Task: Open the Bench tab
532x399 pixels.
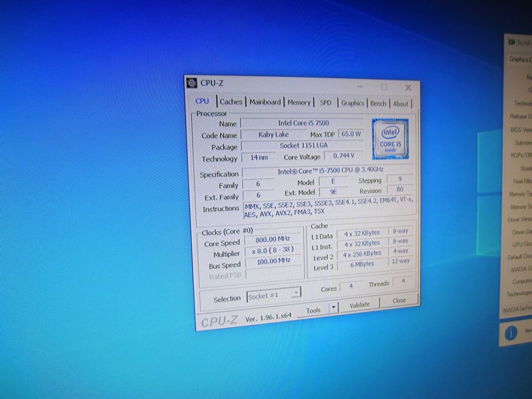Action: pos(378,104)
